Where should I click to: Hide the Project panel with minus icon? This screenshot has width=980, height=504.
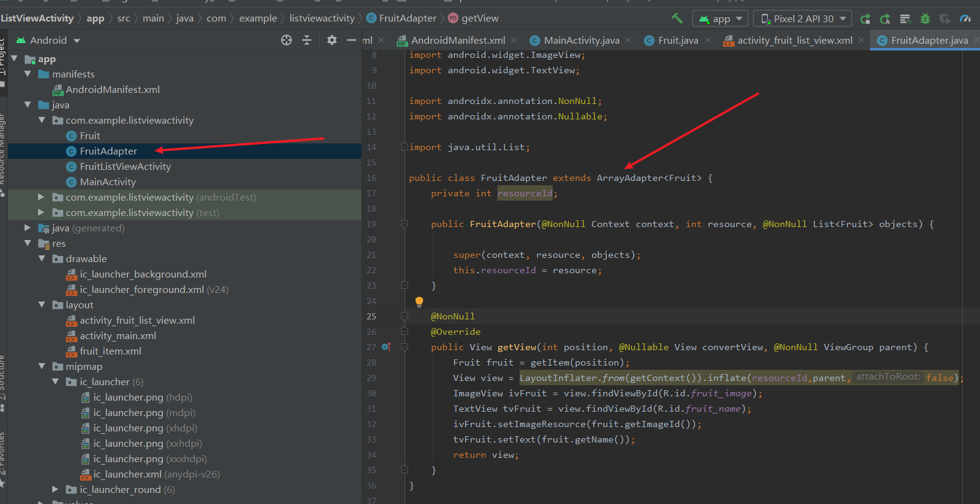tap(352, 40)
